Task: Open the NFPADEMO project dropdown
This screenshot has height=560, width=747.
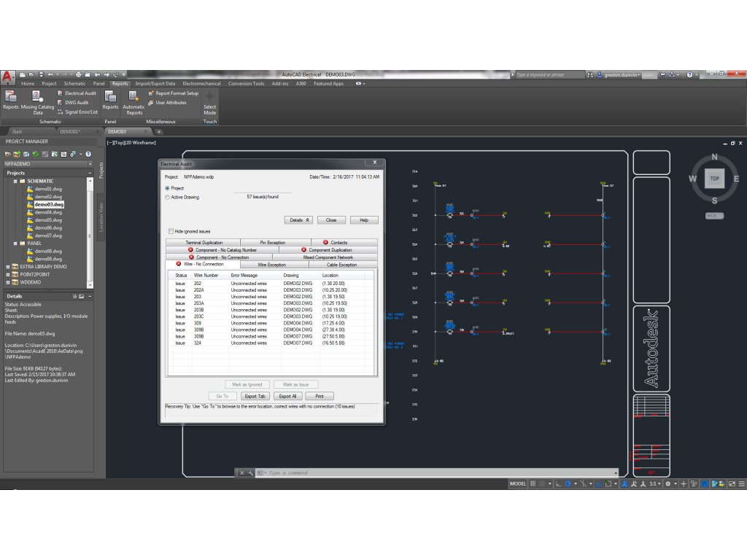Action: tap(90, 164)
